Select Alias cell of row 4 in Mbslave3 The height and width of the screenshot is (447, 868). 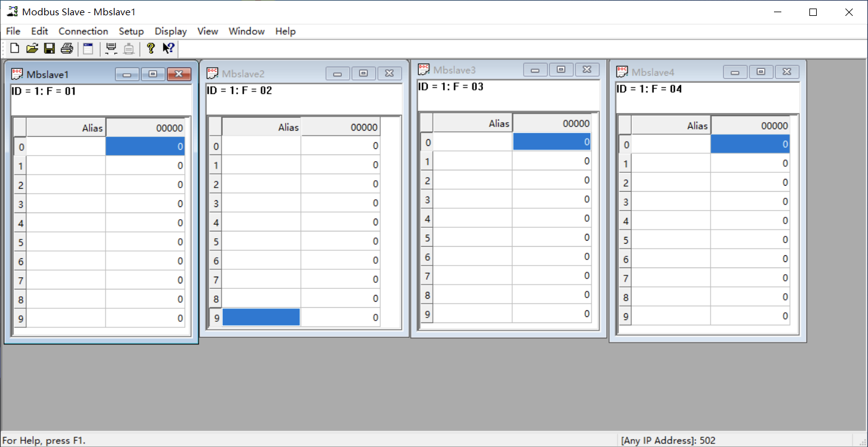point(472,218)
